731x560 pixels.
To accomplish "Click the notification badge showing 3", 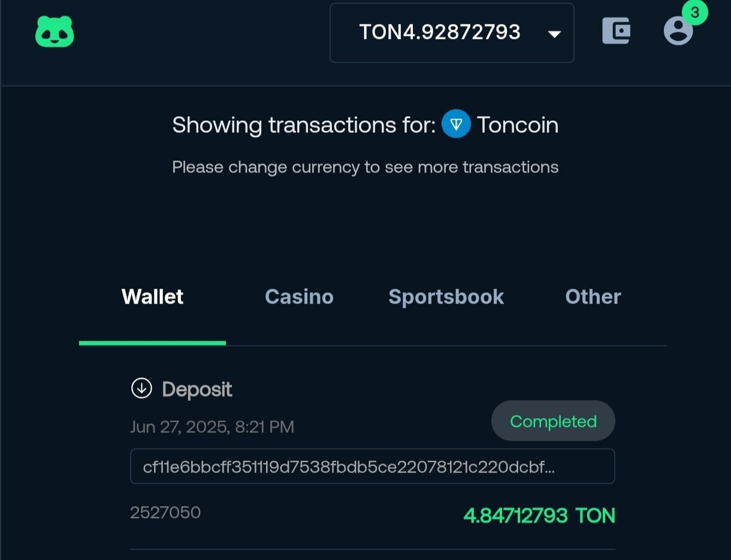I will [695, 12].
